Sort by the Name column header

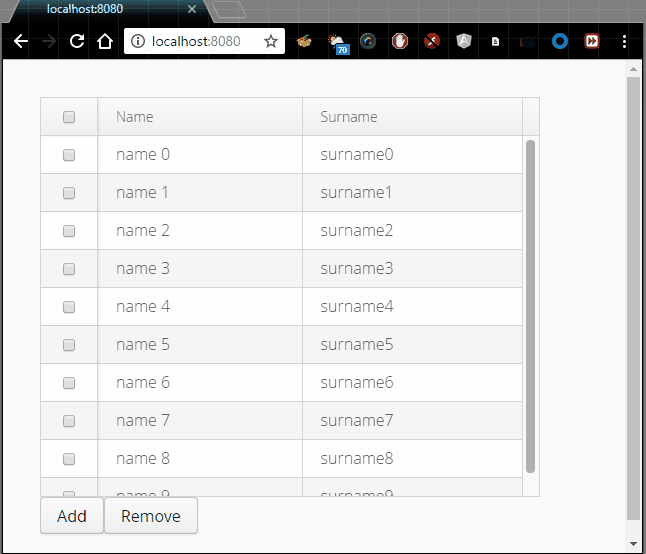coord(200,117)
